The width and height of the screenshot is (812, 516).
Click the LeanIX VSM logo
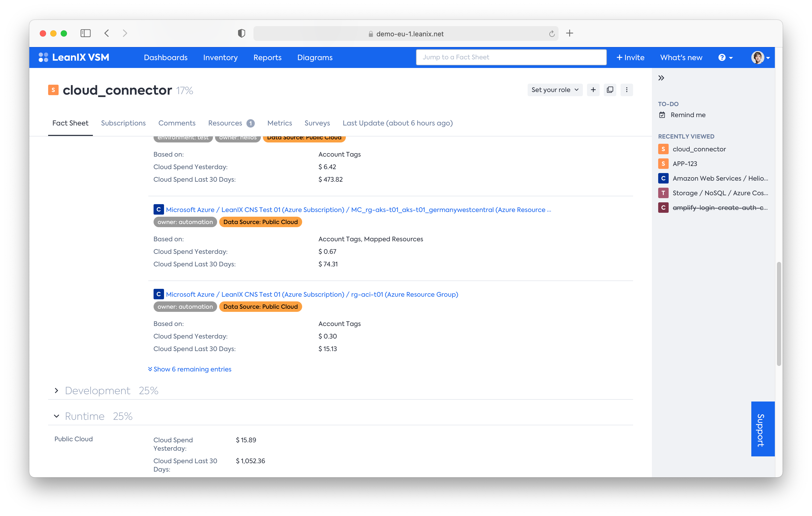[74, 57]
